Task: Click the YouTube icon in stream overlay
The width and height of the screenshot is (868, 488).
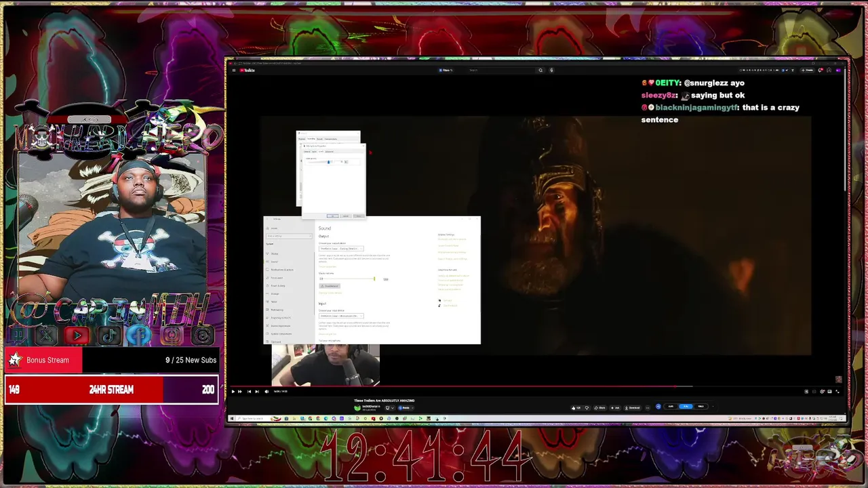Action: click(77, 335)
